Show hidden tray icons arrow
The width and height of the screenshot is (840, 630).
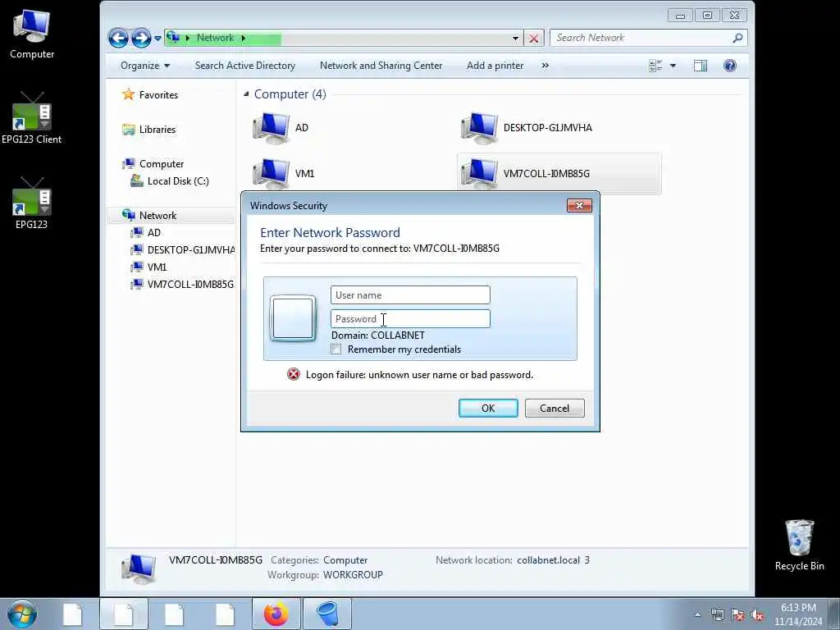pyautogui.click(x=697, y=614)
